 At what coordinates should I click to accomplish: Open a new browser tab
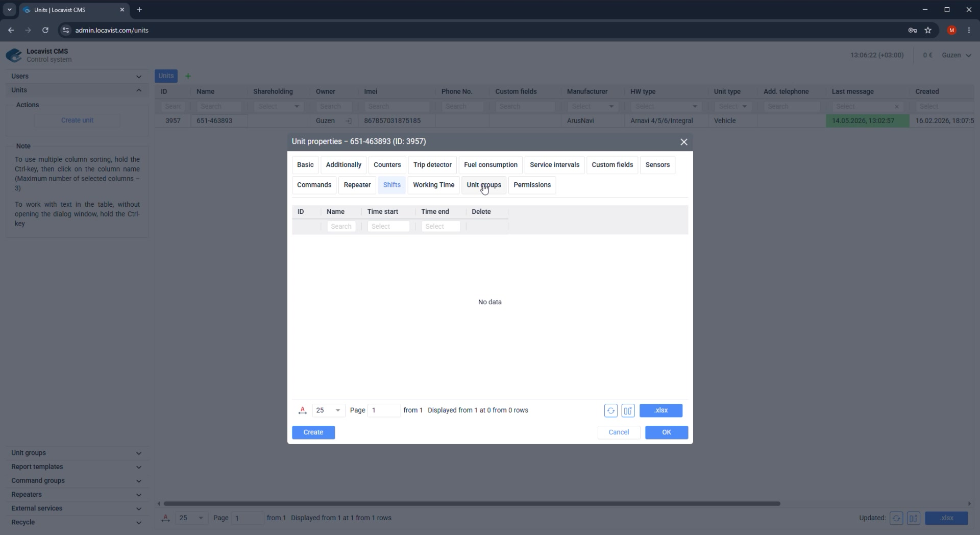(x=139, y=10)
